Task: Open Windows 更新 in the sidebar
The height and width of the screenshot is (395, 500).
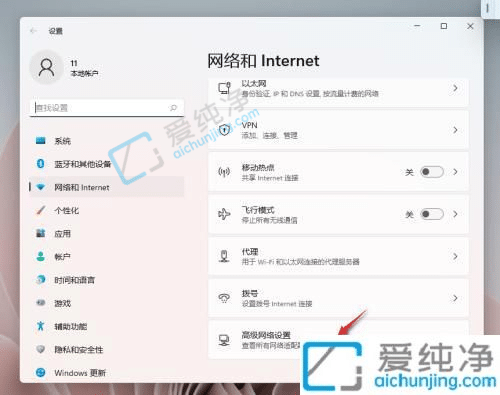Action: pos(107,372)
